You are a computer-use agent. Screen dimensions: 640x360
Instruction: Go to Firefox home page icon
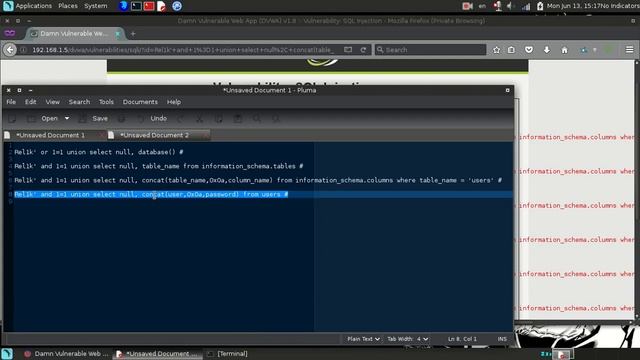point(564,50)
